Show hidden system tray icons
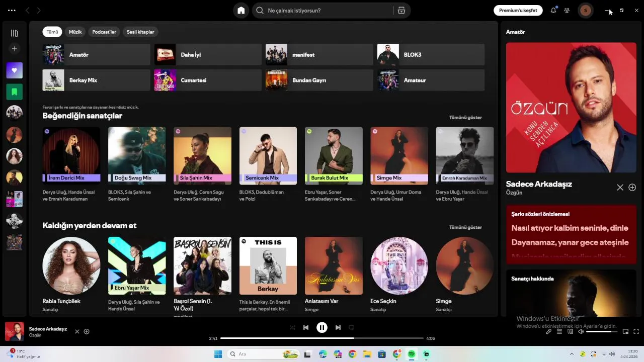 click(x=572, y=354)
